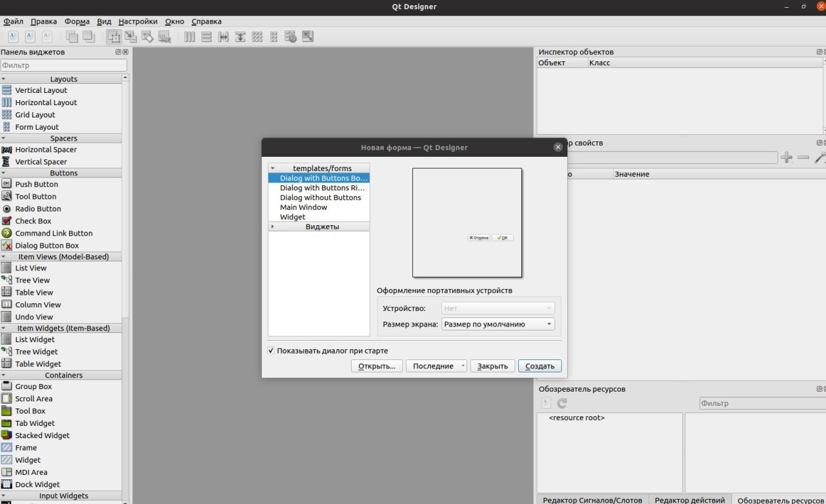
Task: Click the Закрыть button in the dialog
Action: [x=492, y=366]
